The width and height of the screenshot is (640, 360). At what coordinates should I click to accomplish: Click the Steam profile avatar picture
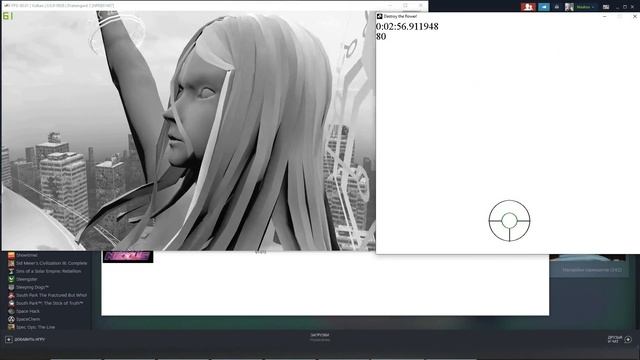pyautogui.click(x=569, y=7)
